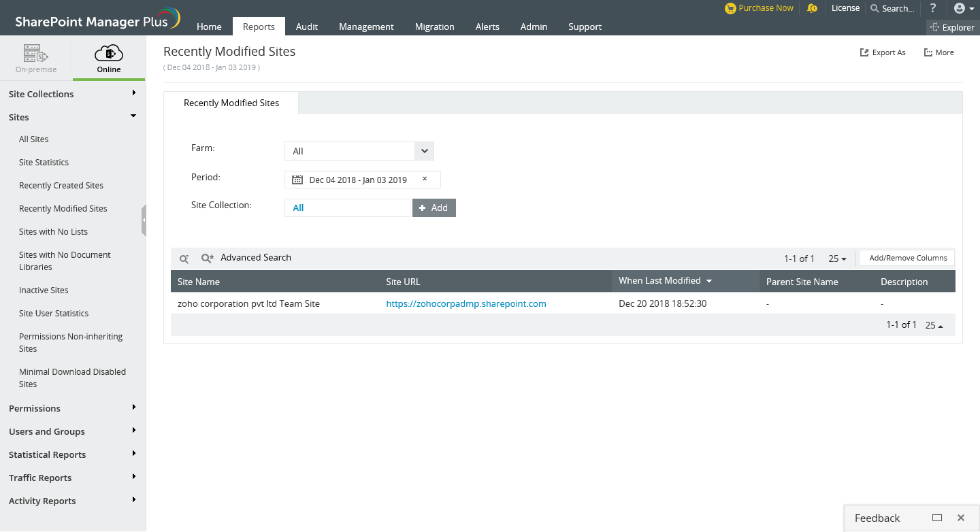The width and height of the screenshot is (980, 532).
Task: Click the Purchase Now link
Action: tap(766, 8)
